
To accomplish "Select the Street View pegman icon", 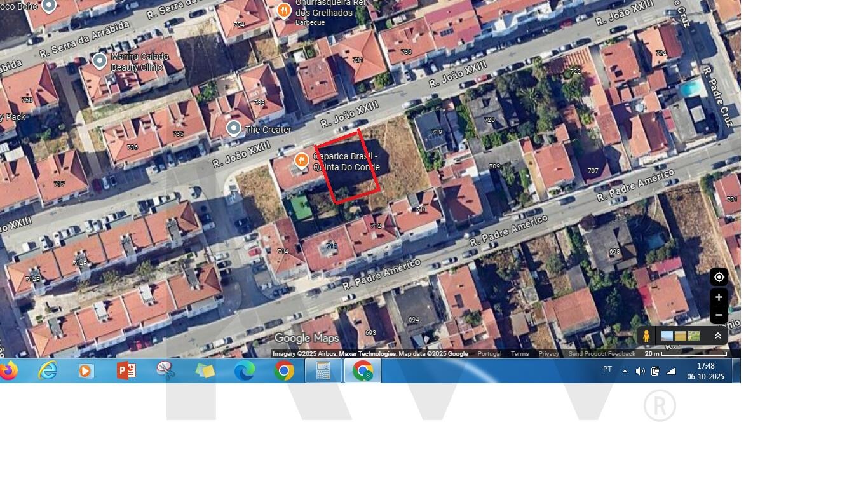I will coord(646,336).
